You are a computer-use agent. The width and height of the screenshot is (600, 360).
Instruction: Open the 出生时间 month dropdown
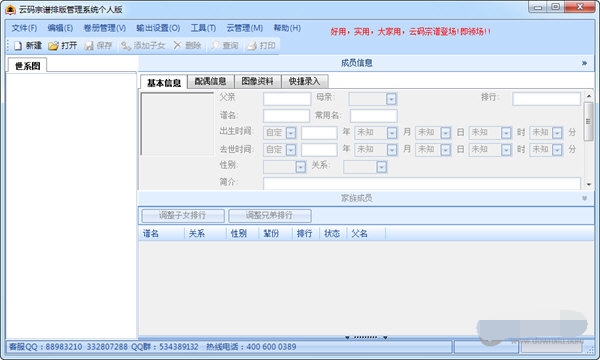point(392,133)
